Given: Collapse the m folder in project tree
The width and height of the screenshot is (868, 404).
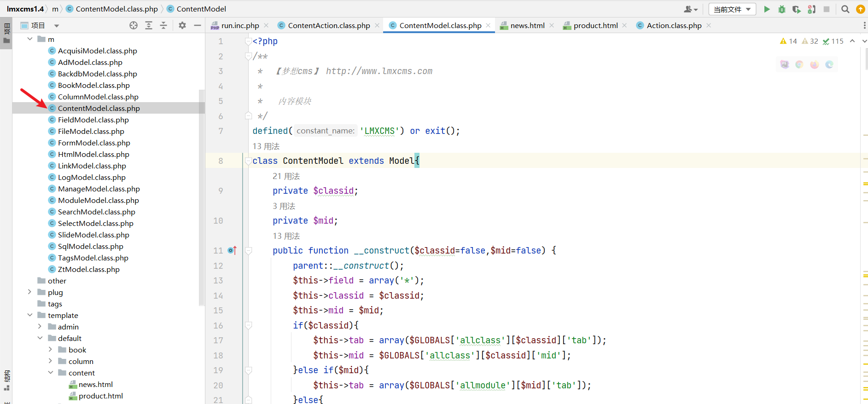Looking at the screenshot, I should click(30, 39).
